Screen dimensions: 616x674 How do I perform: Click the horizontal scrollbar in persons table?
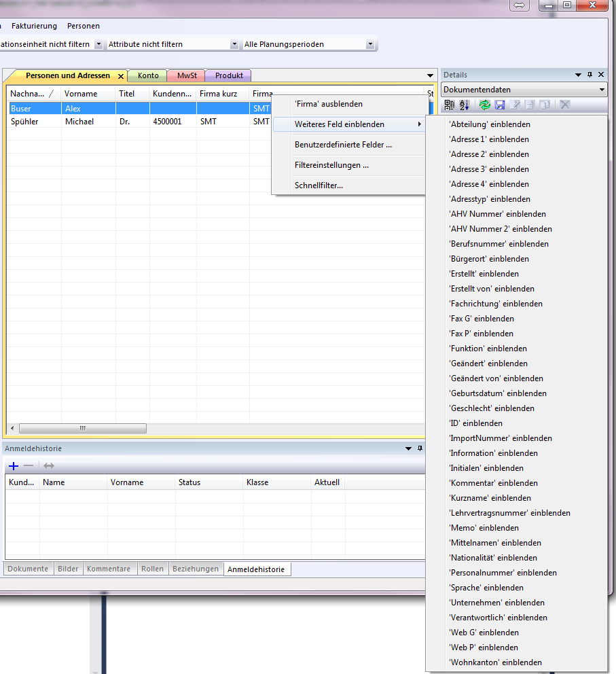coord(83,429)
